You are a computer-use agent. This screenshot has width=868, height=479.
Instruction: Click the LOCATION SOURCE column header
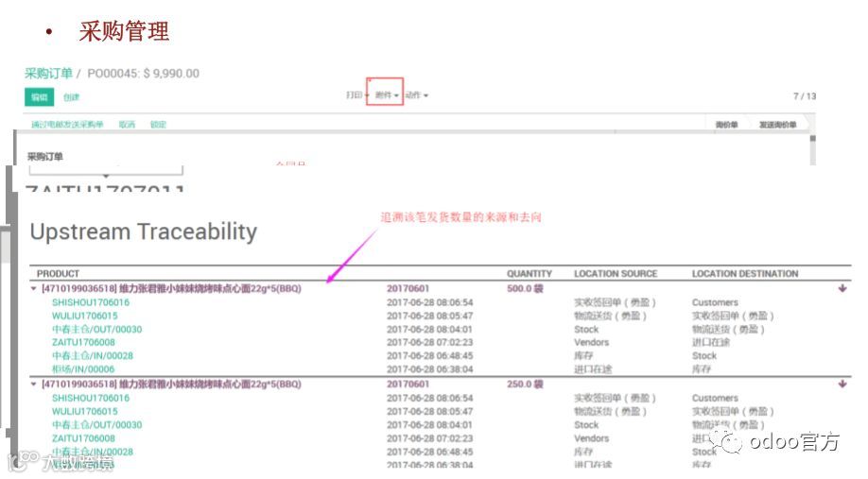tap(616, 274)
